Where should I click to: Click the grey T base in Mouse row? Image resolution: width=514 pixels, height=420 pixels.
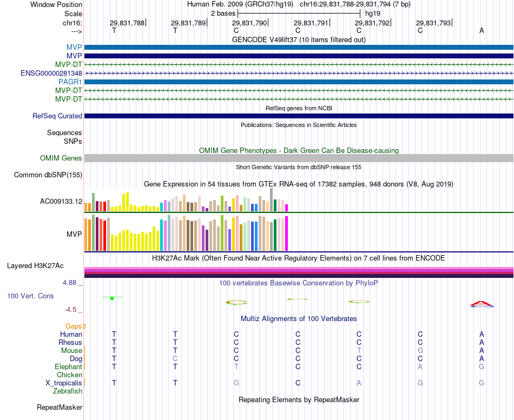[359, 351]
